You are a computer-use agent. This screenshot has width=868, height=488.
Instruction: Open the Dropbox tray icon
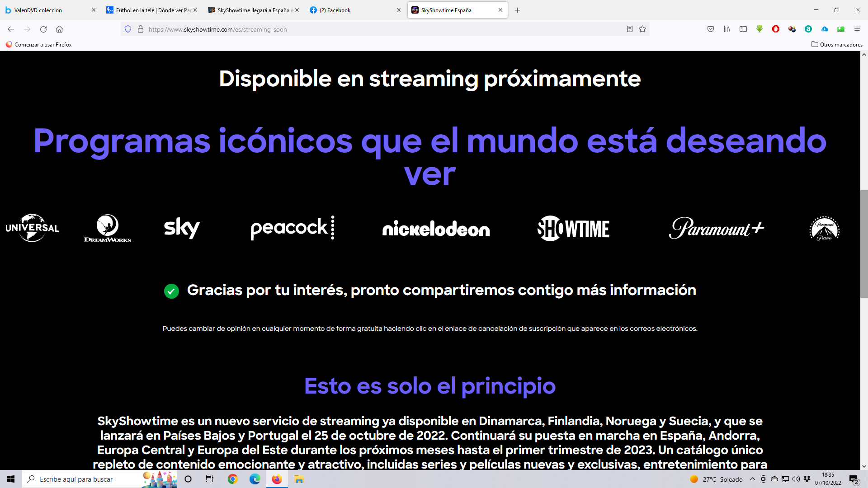[807, 479]
